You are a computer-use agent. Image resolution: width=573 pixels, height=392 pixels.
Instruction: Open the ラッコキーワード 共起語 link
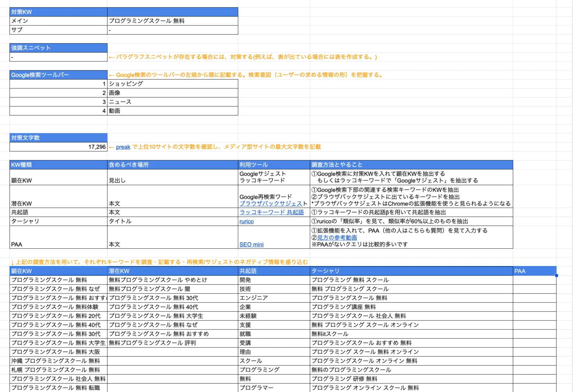(271, 212)
